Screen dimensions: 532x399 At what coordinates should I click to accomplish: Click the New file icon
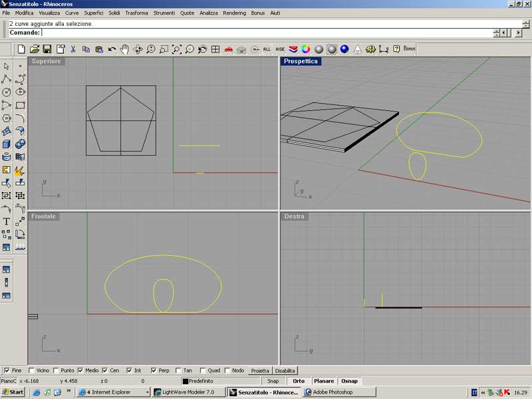pyautogui.click(x=21, y=49)
